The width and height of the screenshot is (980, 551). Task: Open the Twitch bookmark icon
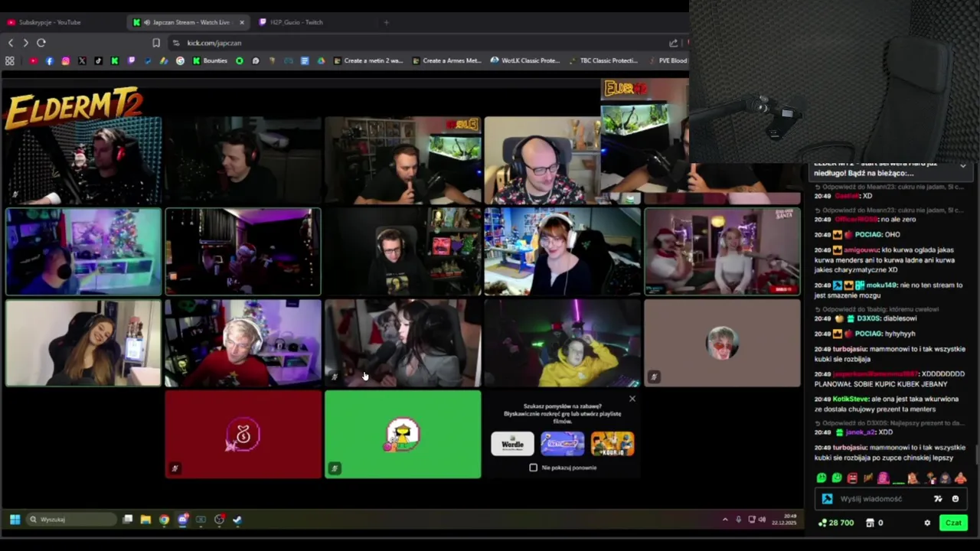(132, 60)
